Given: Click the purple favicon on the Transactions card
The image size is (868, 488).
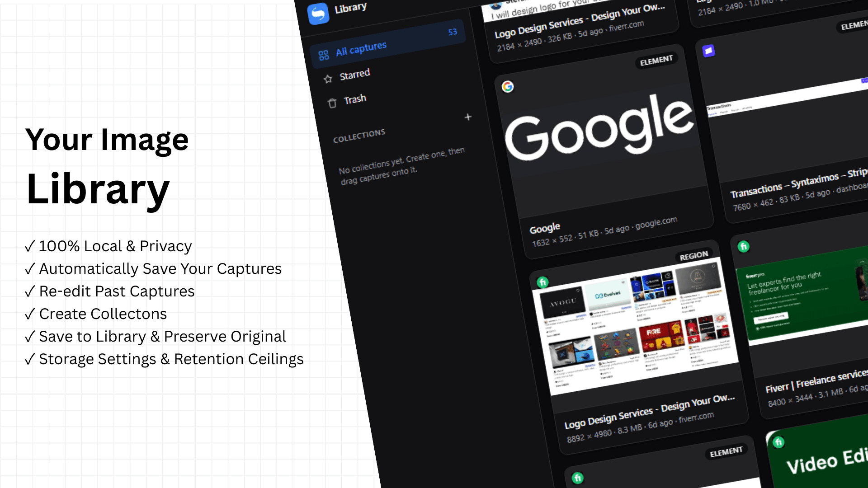Looking at the screenshot, I should click(x=709, y=51).
